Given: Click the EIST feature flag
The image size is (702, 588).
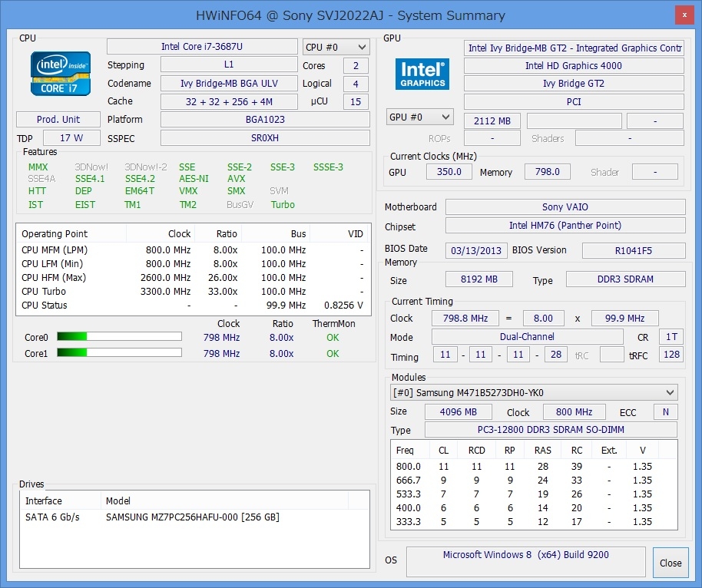Looking at the screenshot, I should pos(85,204).
